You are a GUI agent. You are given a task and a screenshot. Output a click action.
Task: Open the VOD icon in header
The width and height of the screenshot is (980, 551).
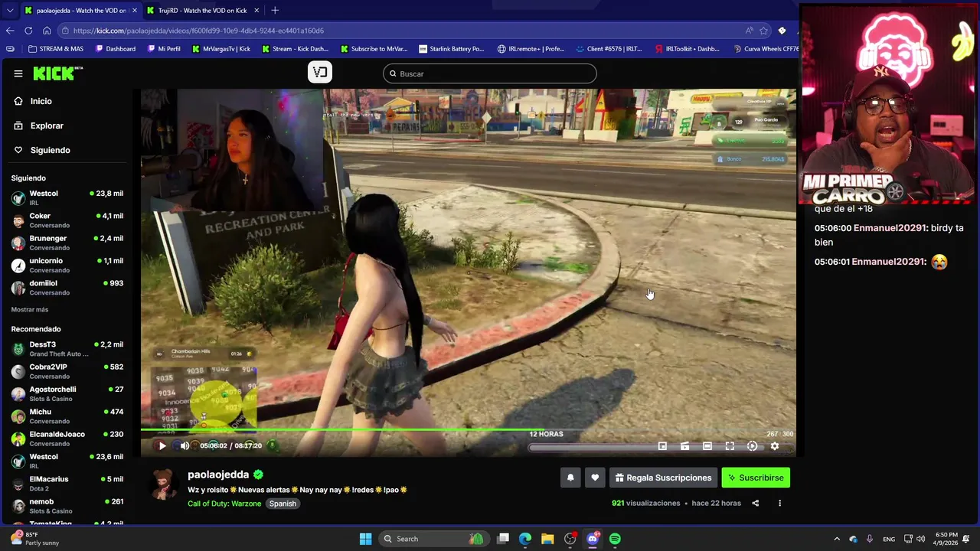click(320, 72)
